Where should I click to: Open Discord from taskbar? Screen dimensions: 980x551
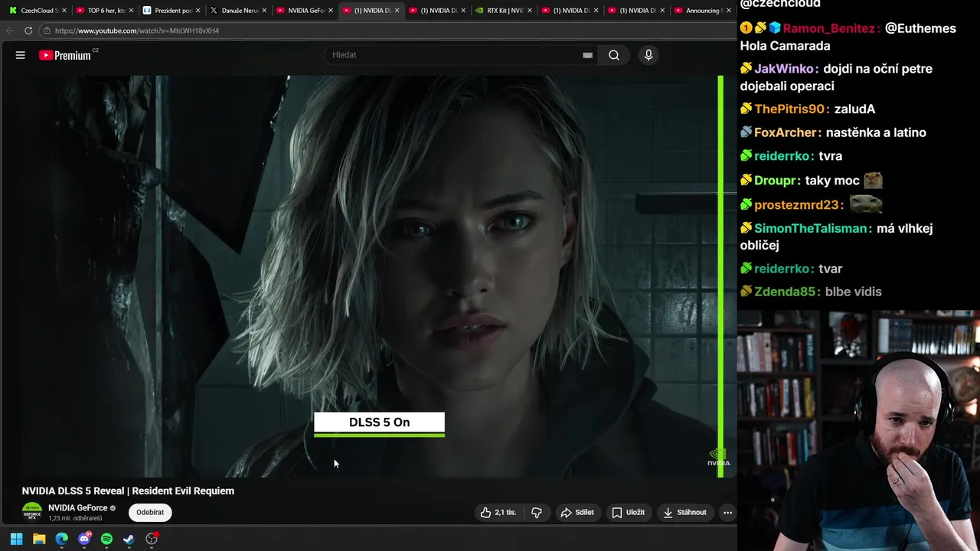tap(84, 539)
